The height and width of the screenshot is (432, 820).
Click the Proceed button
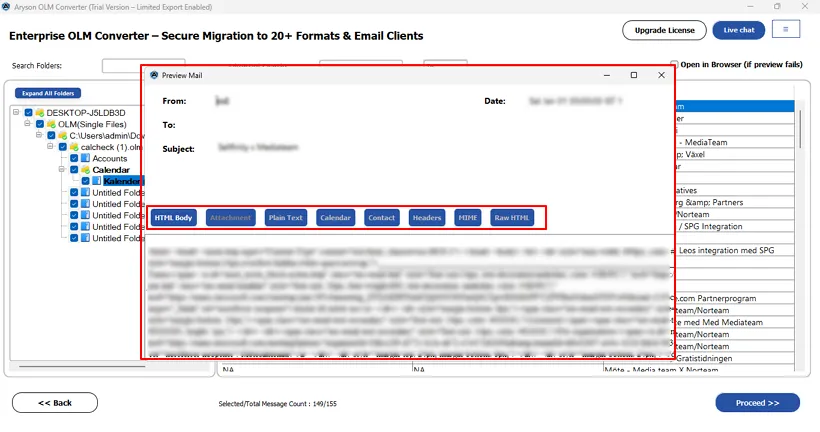[x=757, y=403]
